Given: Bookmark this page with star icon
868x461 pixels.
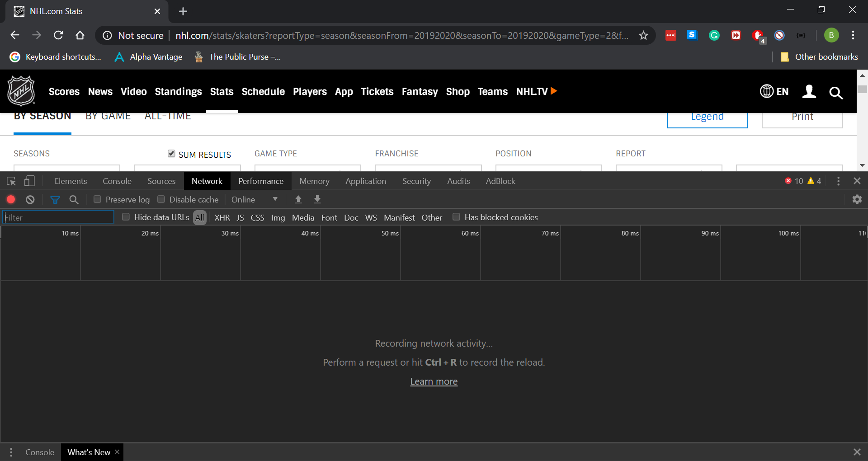Looking at the screenshot, I should [x=643, y=35].
